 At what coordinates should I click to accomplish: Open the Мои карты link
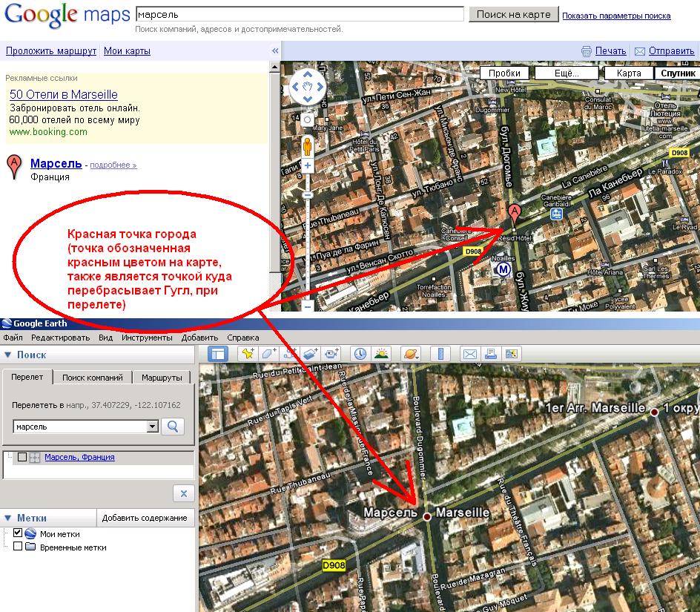click(x=127, y=51)
